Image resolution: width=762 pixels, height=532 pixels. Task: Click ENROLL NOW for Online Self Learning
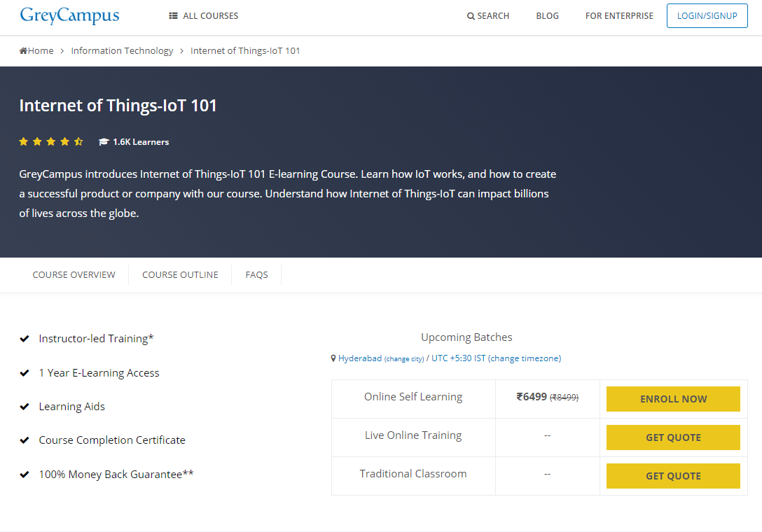tap(673, 399)
